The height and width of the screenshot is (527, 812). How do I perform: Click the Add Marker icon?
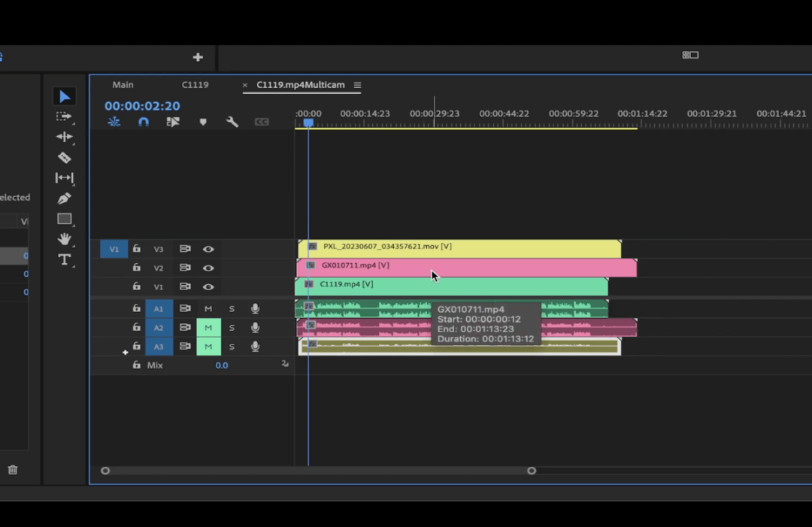tap(203, 121)
